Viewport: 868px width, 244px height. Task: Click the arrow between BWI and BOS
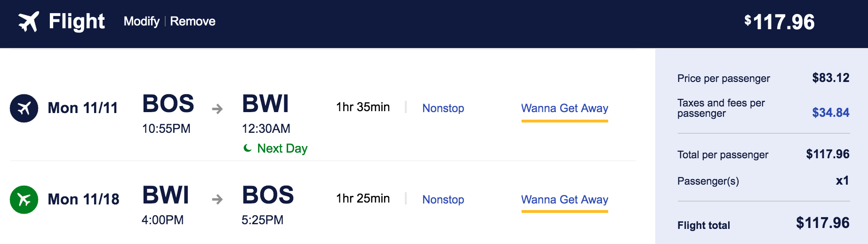coord(217,200)
